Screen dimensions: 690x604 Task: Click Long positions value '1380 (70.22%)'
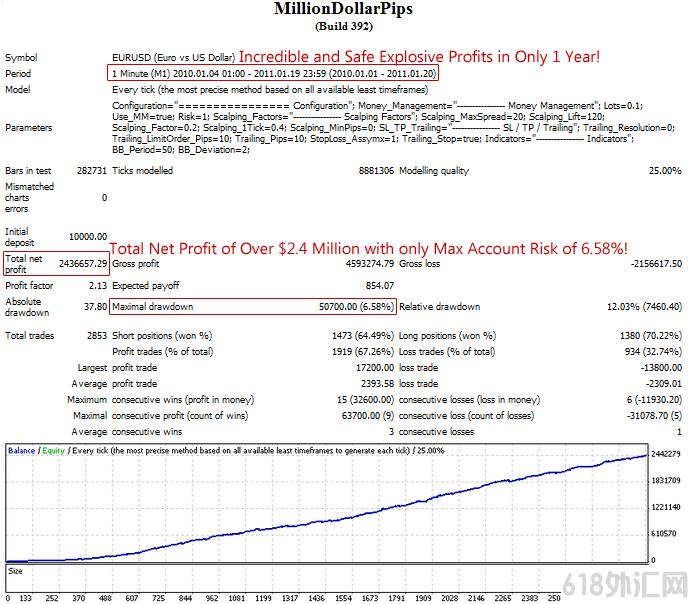pos(651,336)
